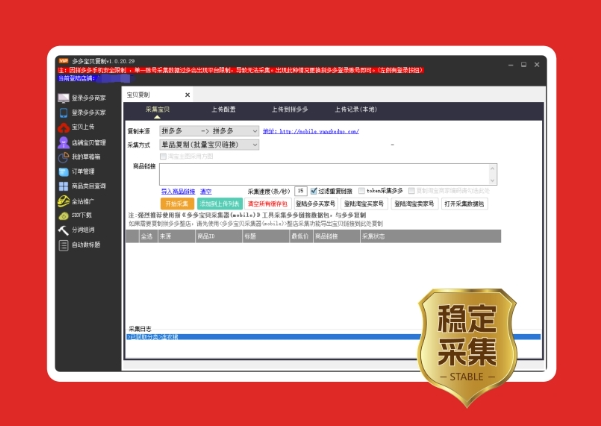This screenshot has width=601, height=426.
Task: Minimize the 多多宝贝复制 window
Action: click(x=511, y=65)
